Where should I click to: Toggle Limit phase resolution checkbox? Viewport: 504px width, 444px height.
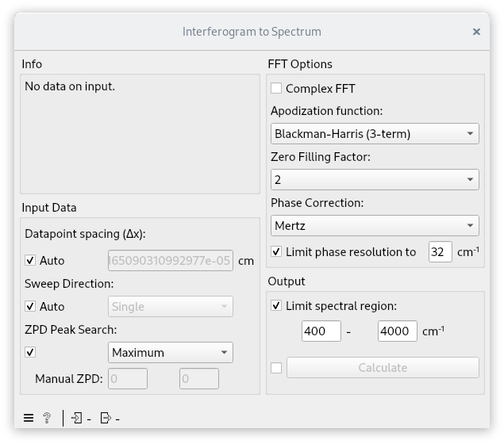[x=276, y=251]
